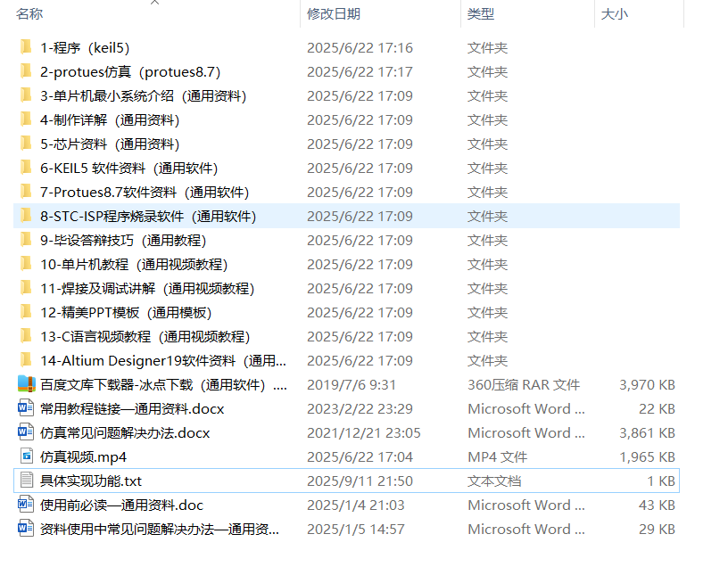Image resolution: width=728 pixels, height=567 pixels.
Task: Sort by the 名称 column header
Action: (x=29, y=14)
